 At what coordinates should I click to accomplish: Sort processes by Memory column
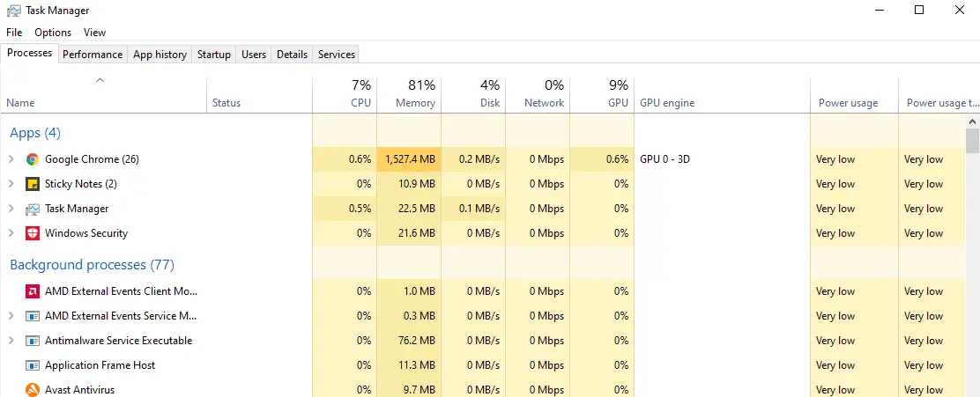[x=410, y=94]
